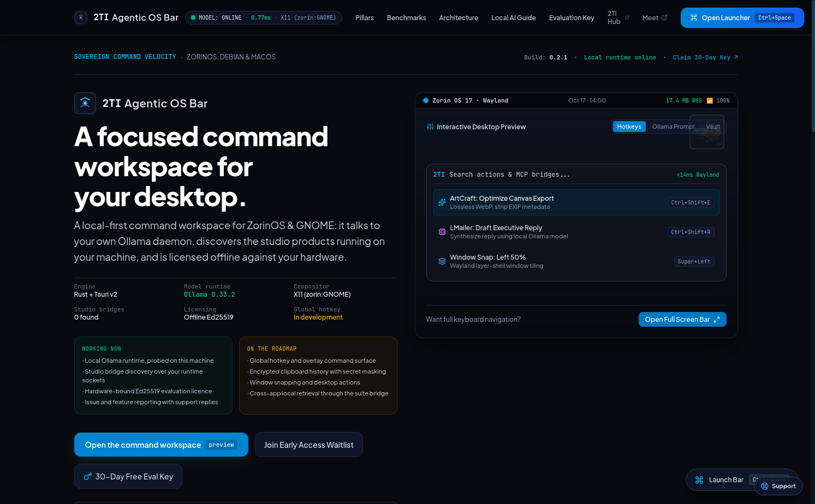This screenshot has height=504, width=815.
Task: Click the external-link icon beside Meet
Action: point(664,17)
